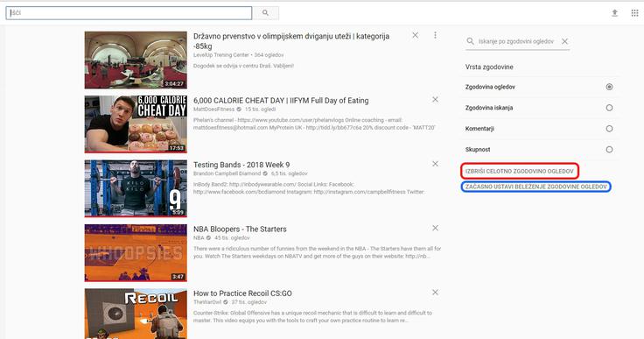Viewport: 644px width, 339px height.
Task: Click description starting 'Counter-Strike: Global Offensive'
Action: 312,316
